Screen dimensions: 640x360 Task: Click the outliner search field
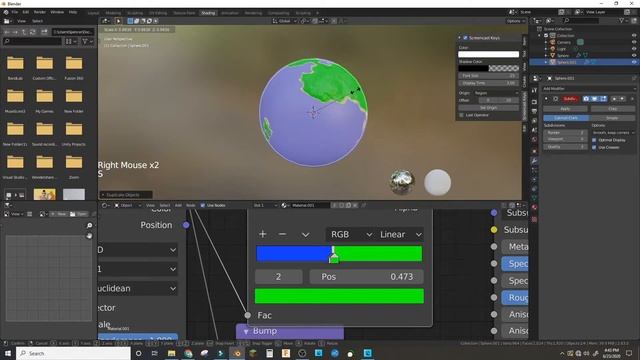(581, 20)
